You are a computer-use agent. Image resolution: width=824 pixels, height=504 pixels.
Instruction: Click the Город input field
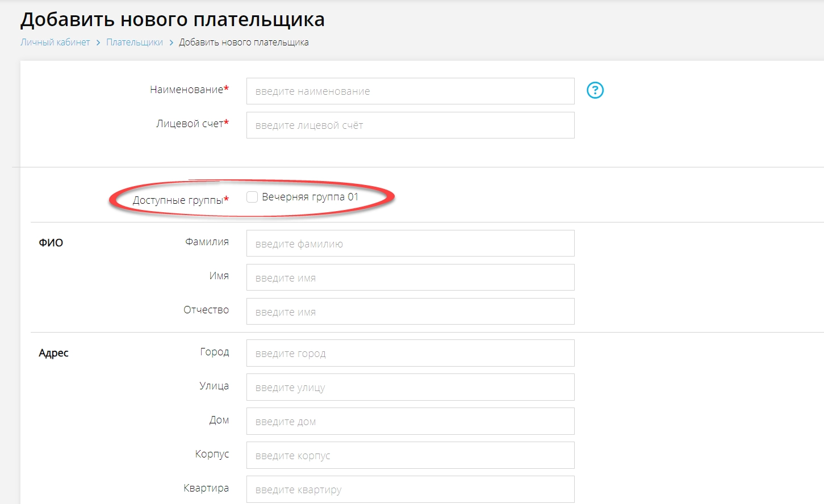pos(410,353)
